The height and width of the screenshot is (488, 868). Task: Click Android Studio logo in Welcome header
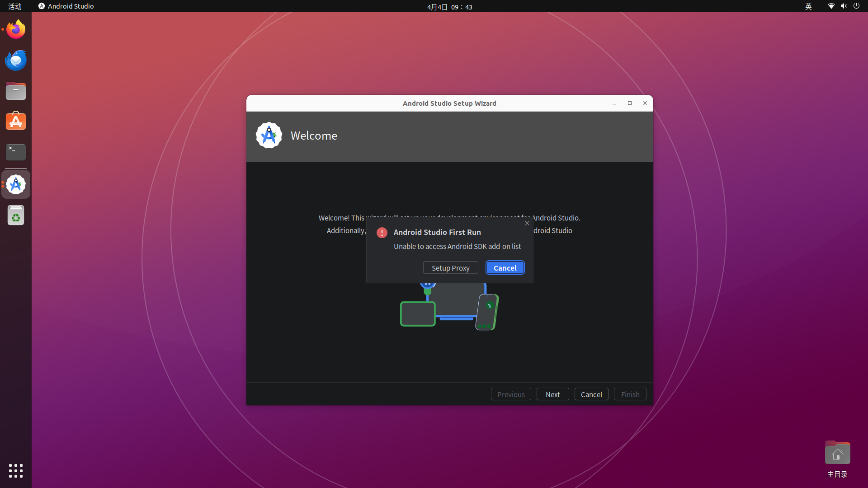coord(269,136)
